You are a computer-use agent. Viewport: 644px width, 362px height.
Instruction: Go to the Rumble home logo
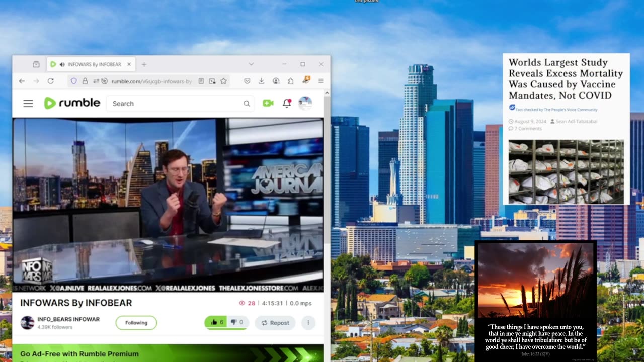72,103
